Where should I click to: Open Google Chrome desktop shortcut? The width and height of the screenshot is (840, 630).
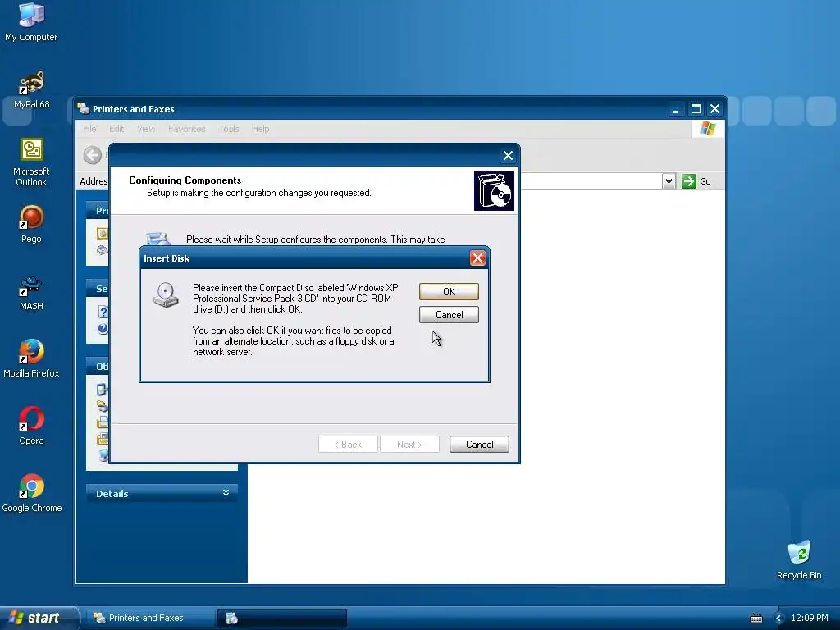coord(31,493)
